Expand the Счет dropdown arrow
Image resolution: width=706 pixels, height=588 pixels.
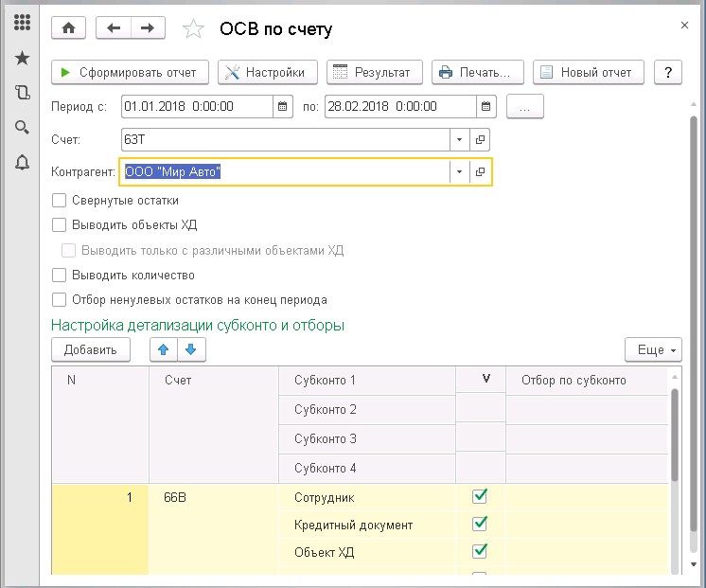click(459, 140)
